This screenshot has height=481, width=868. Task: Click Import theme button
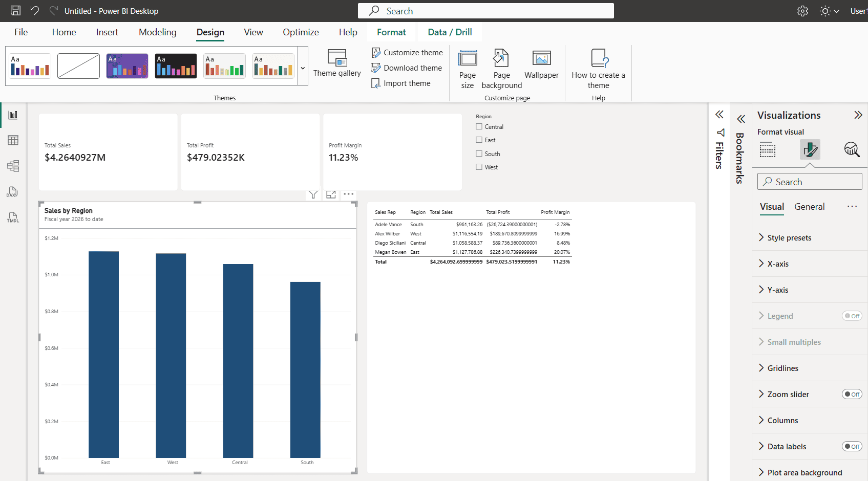[401, 83]
